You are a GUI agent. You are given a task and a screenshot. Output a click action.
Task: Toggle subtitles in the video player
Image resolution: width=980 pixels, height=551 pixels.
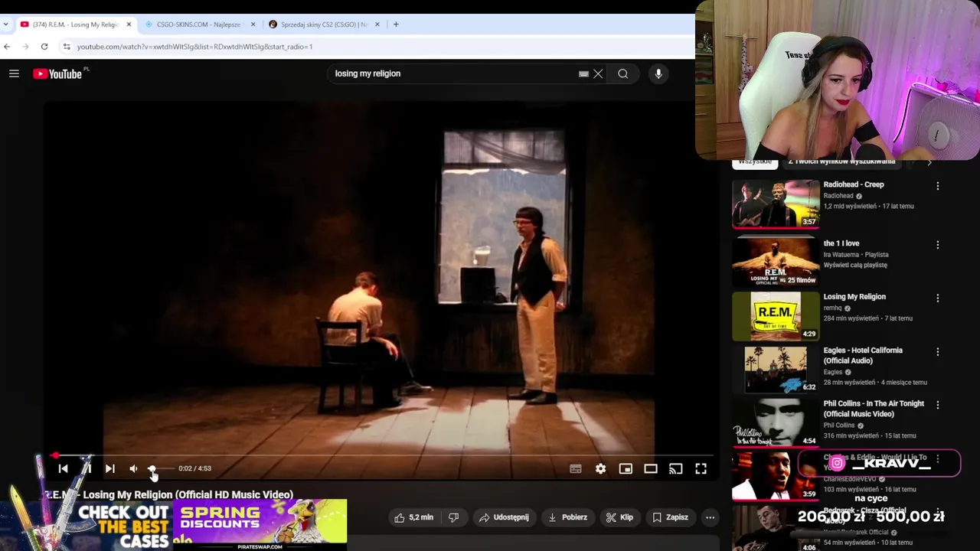(576, 468)
